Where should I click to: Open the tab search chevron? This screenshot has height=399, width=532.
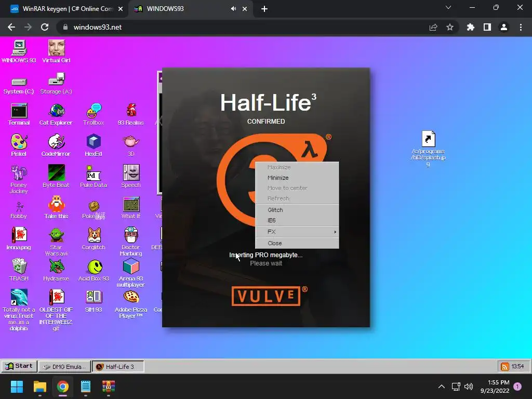coord(448,7)
